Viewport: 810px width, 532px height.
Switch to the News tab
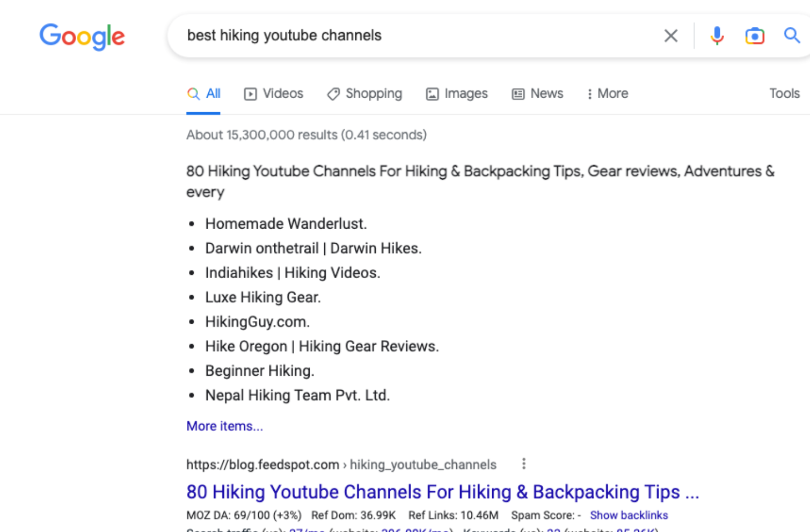click(537, 93)
